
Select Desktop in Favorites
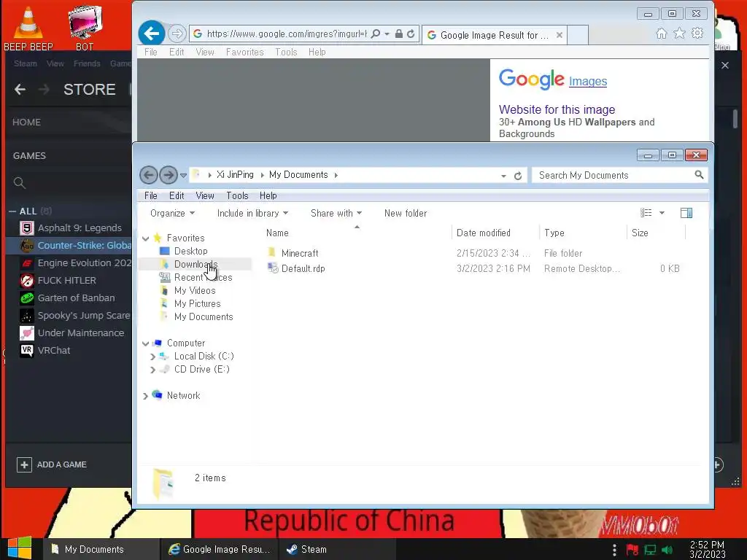click(x=190, y=251)
